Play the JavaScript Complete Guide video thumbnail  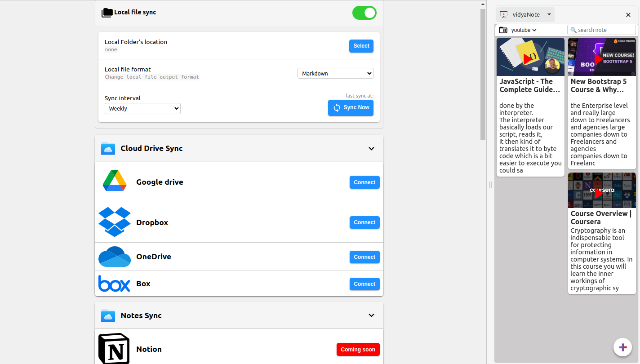(530, 57)
